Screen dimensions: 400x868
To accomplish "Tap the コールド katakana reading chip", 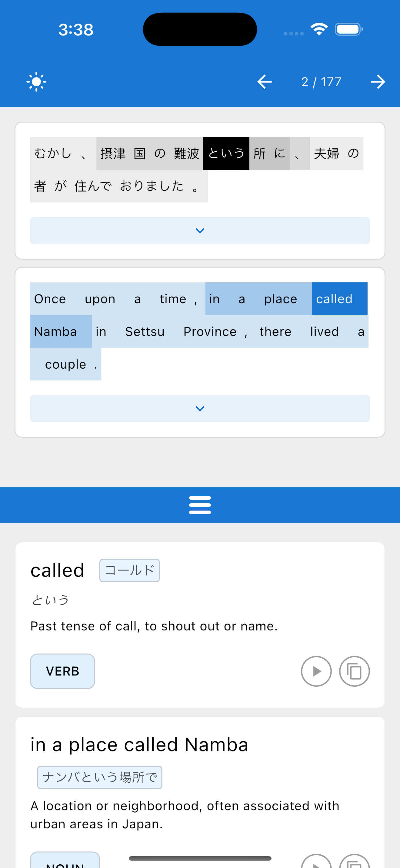I will [129, 570].
